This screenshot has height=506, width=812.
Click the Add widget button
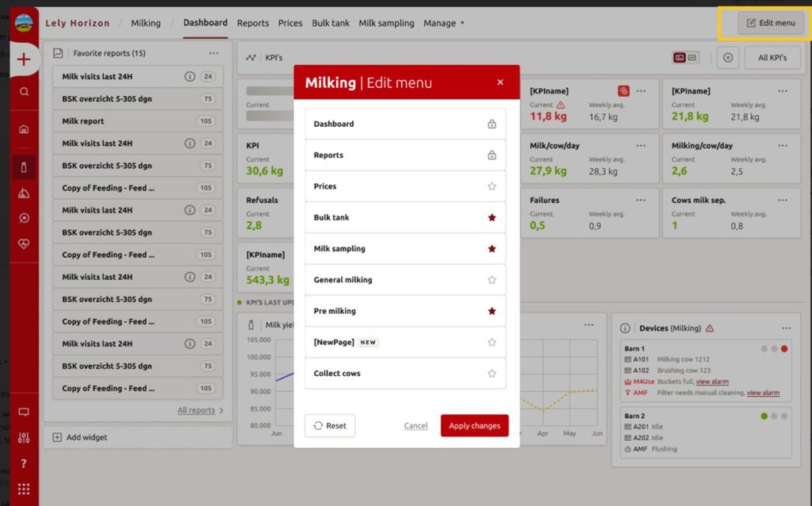pyautogui.click(x=80, y=437)
